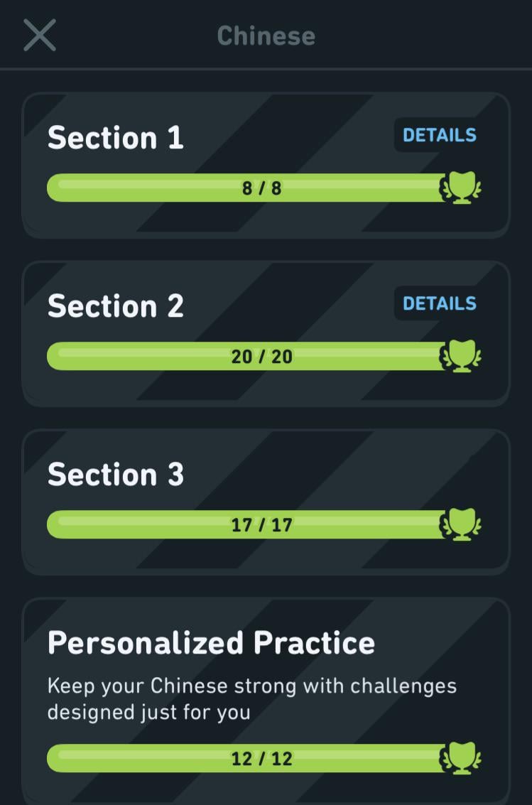The width and height of the screenshot is (532, 805).
Task: Click the Section 2 trophy icon
Action: click(x=462, y=357)
